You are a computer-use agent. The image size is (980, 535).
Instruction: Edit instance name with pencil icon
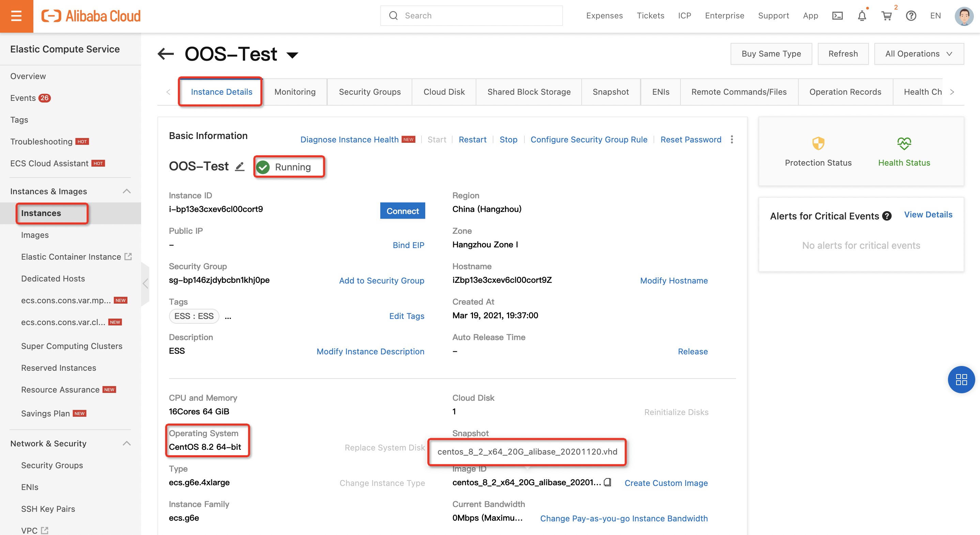[239, 167]
